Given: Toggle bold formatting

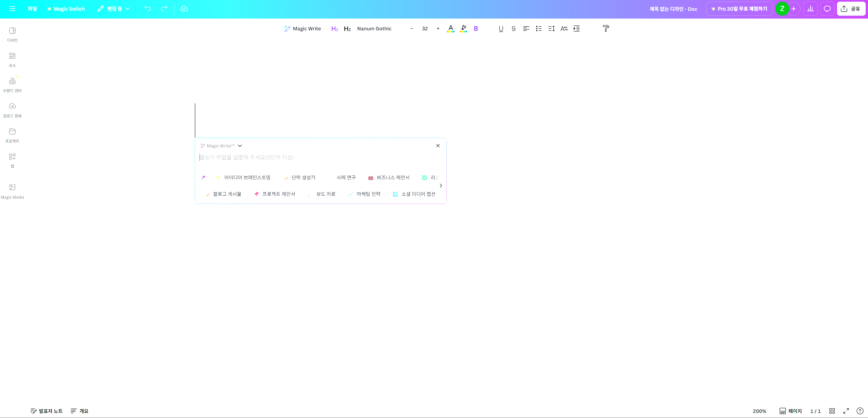Looking at the screenshot, I should click(x=475, y=29).
